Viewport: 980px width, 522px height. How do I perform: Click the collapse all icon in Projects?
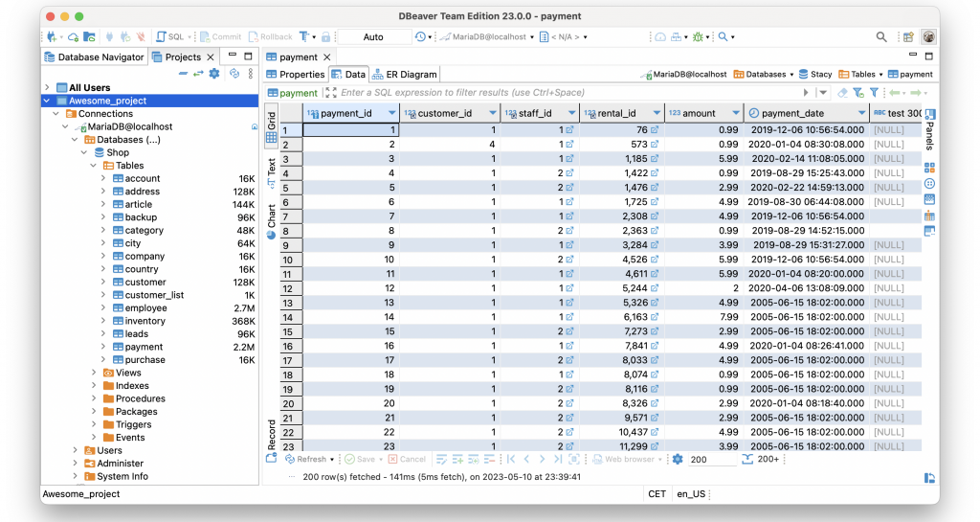pyautogui.click(x=183, y=74)
